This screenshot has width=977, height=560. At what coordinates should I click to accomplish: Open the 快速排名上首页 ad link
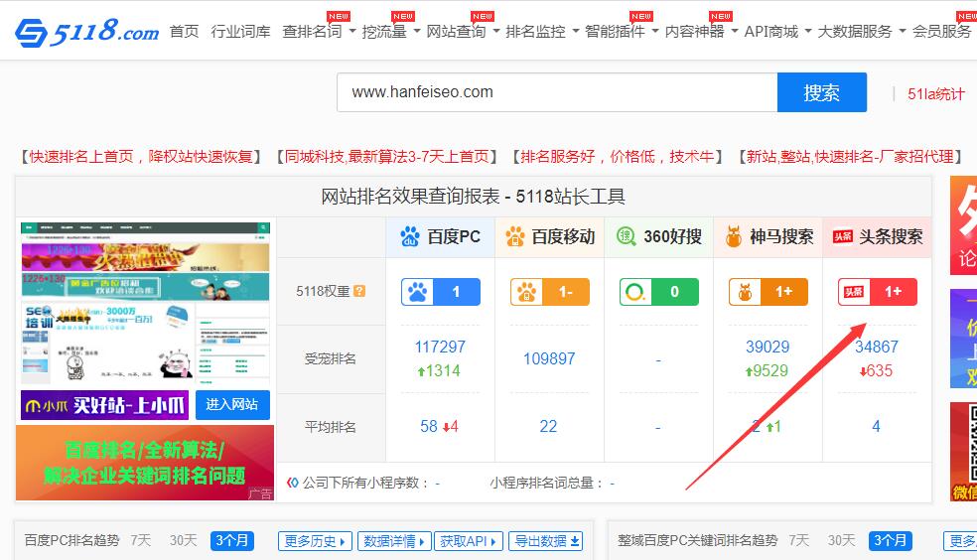coord(141,156)
